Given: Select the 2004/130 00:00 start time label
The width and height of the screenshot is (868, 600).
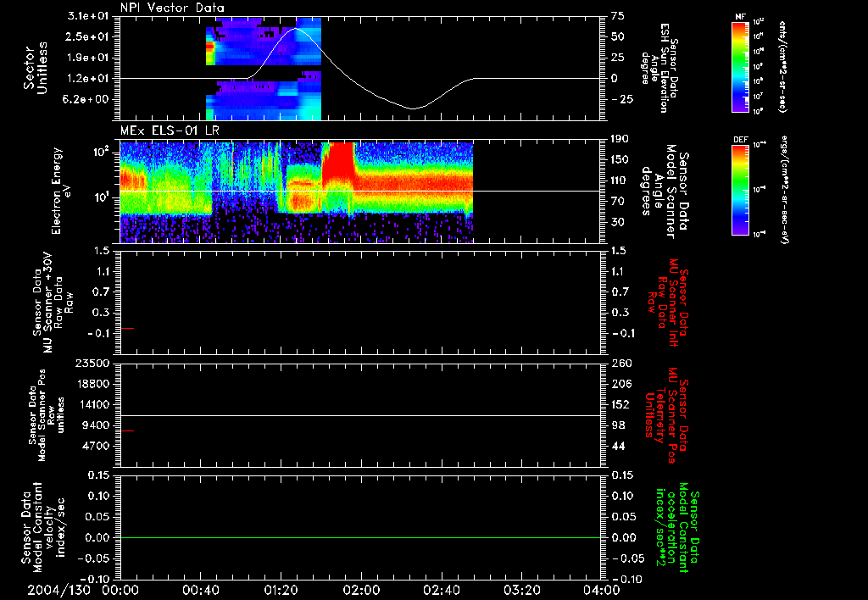Looking at the screenshot, I should coord(84,591).
